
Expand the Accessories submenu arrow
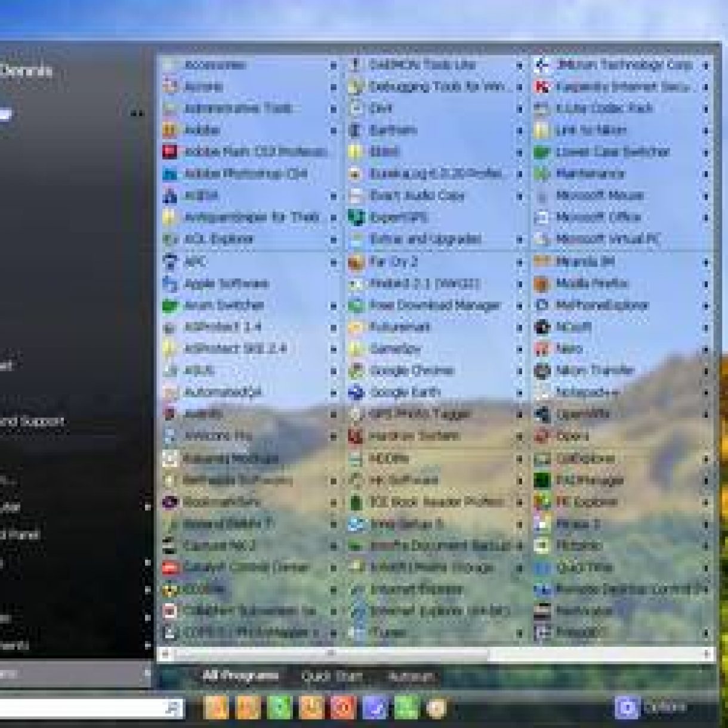click(333, 65)
